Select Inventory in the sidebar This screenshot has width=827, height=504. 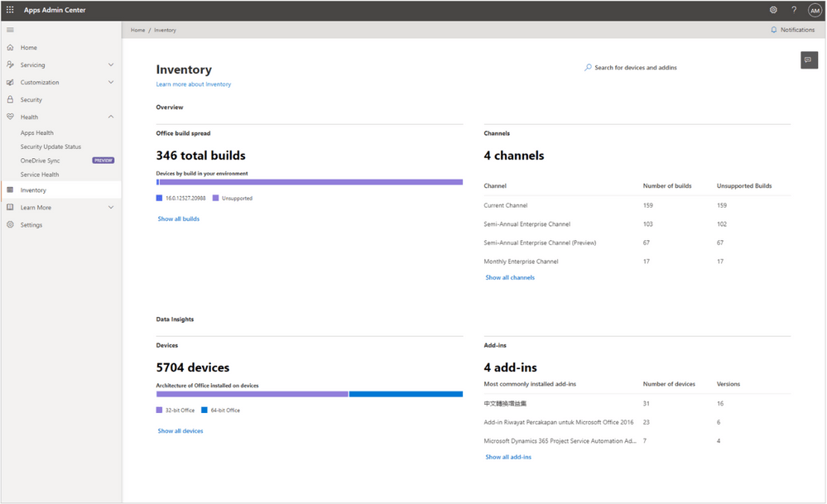[x=33, y=190]
